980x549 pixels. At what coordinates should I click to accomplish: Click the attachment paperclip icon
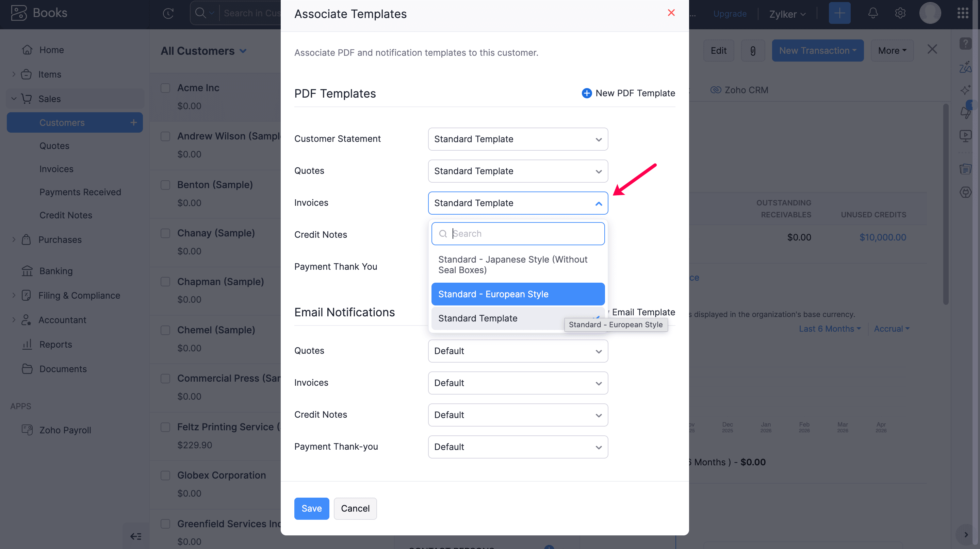pos(752,51)
